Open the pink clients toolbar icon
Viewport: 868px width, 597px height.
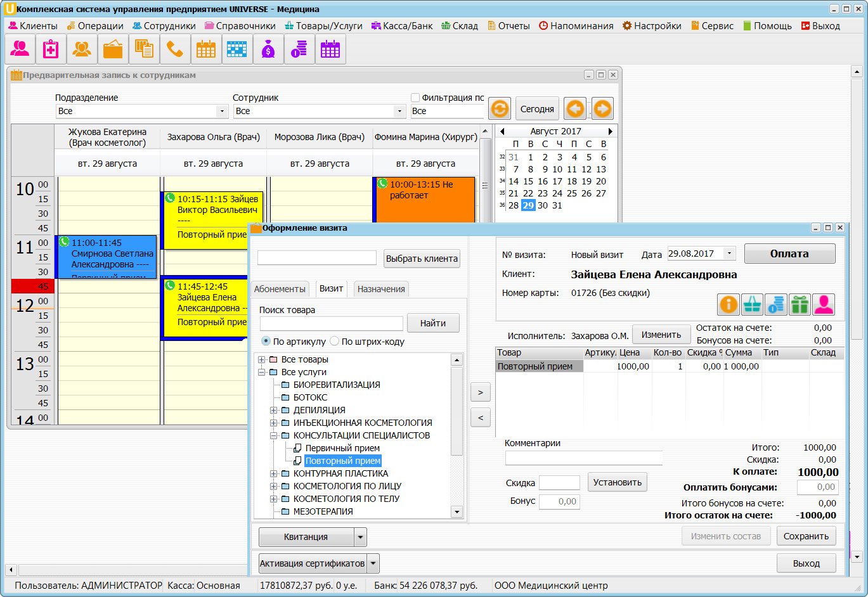coord(20,49)
